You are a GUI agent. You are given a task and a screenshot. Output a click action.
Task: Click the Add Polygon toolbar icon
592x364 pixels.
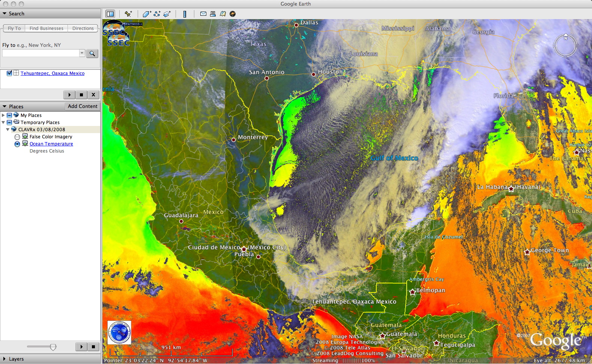tap(147, 14)
